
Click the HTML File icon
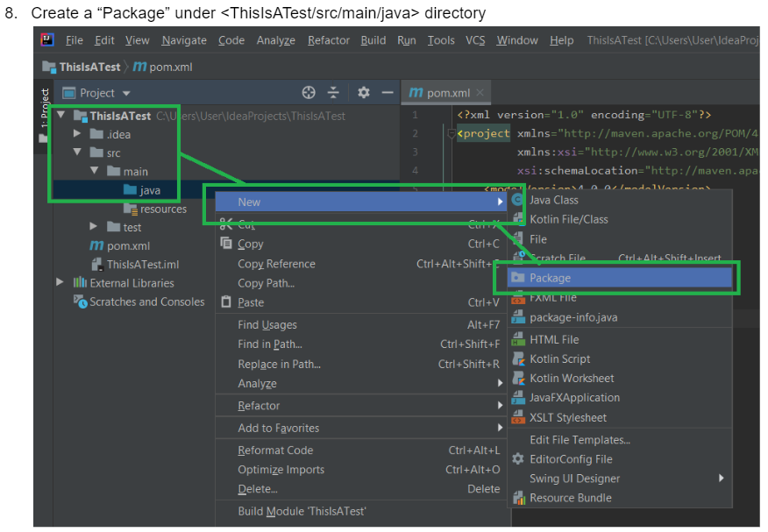tap(518, 339)
